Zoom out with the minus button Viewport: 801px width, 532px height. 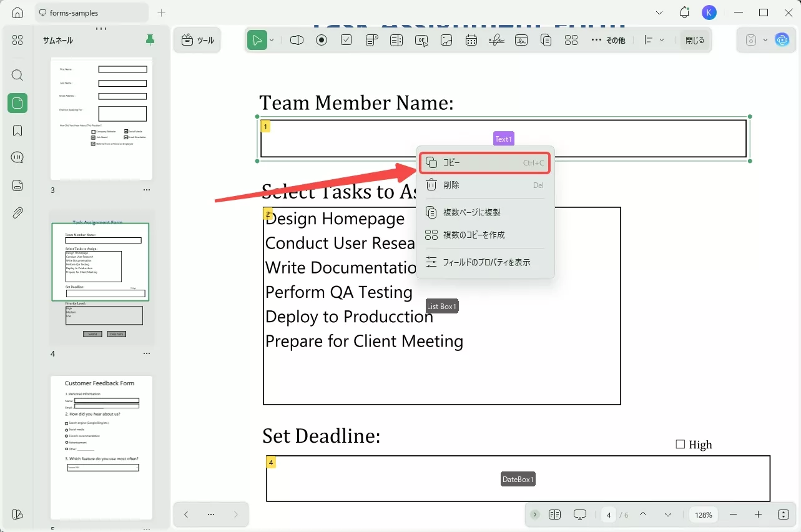click(733, 515)
